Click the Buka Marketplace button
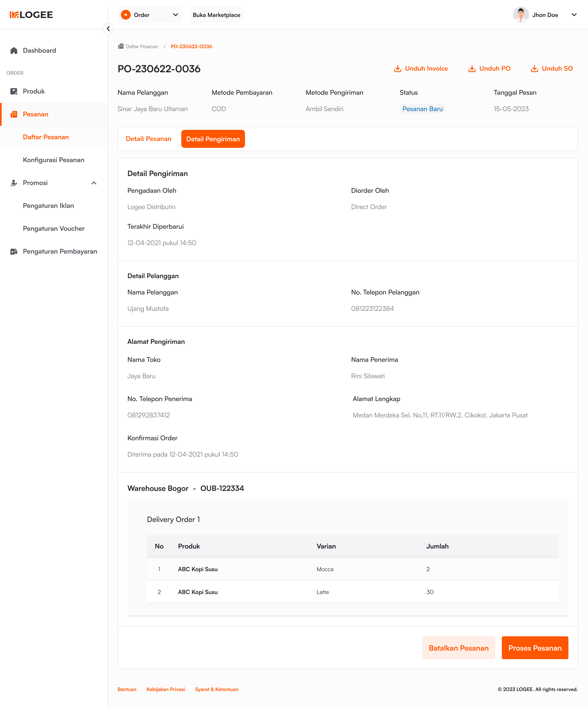Image resolution: width=588 pixels, height=709 pixels. [216, 15]
